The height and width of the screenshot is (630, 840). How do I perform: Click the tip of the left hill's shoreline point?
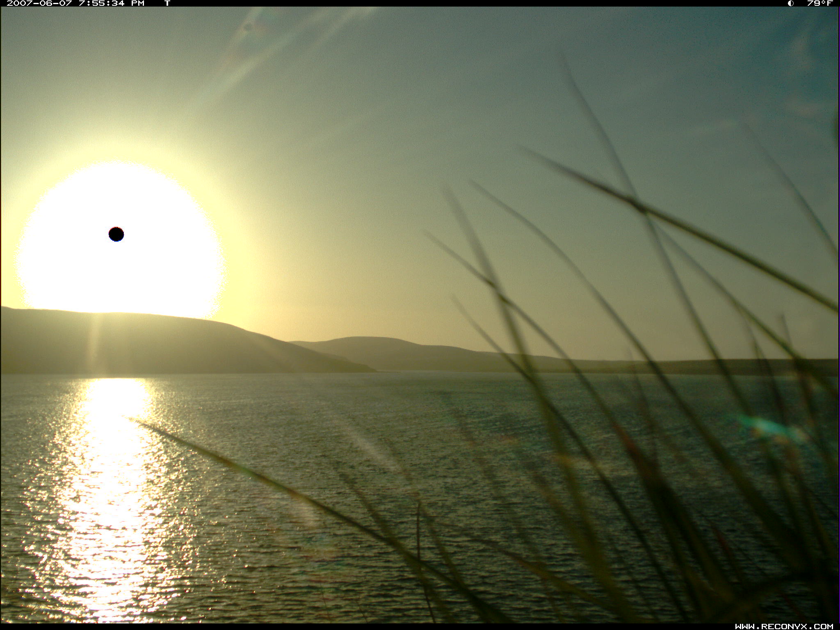372,371
